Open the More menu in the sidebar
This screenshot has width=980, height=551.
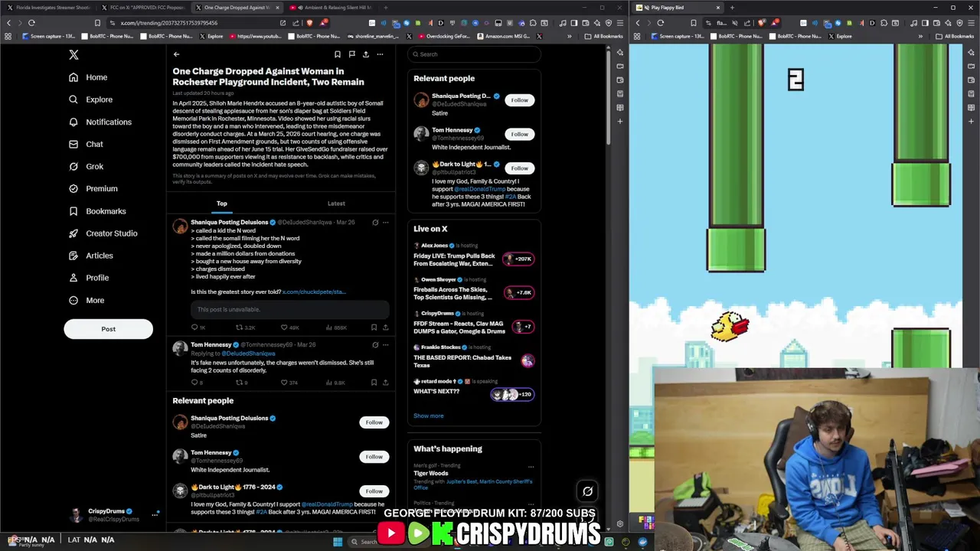coord(86,300)
